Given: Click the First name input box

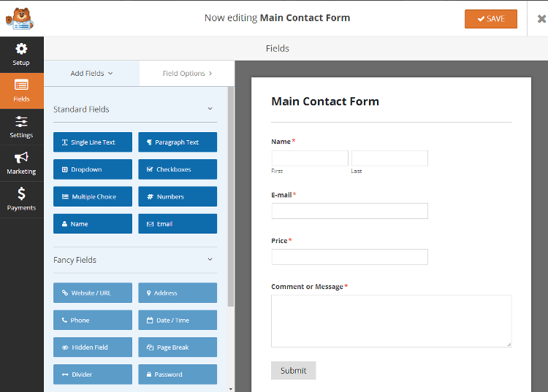Looking at the screenshot, I should 310,158.
